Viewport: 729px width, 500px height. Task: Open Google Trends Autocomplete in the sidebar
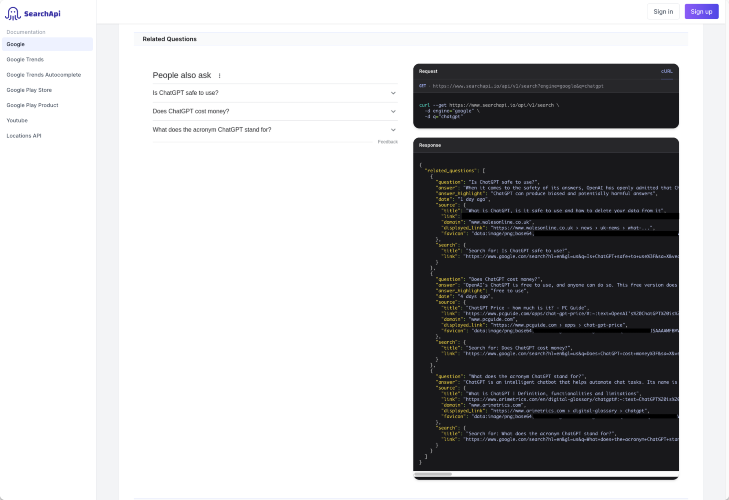[x=44, y=75]
